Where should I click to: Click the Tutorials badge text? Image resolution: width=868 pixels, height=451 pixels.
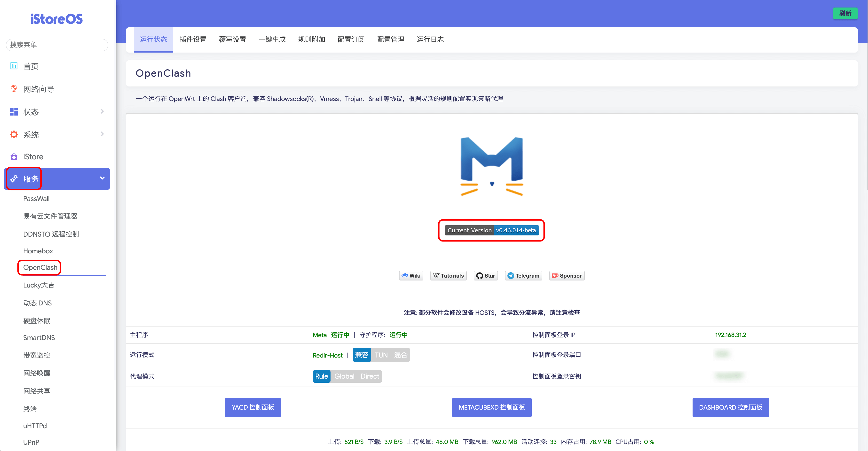coord(452,276)
